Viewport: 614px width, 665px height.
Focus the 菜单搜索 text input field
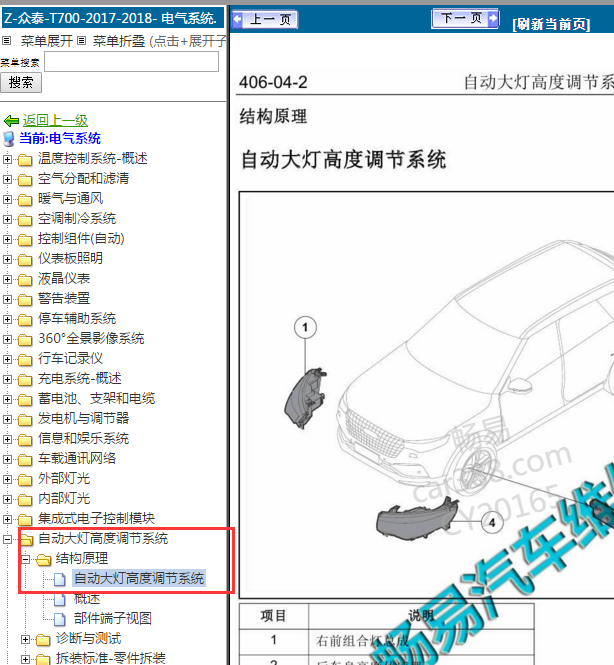(131, 62)
